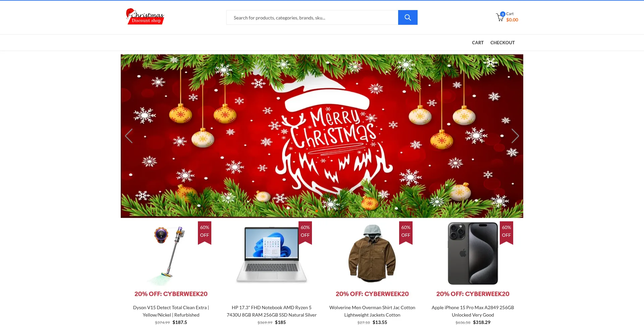Advance to next banner slide arrow
The image size is (644, 333).
[x=515, y=136]
